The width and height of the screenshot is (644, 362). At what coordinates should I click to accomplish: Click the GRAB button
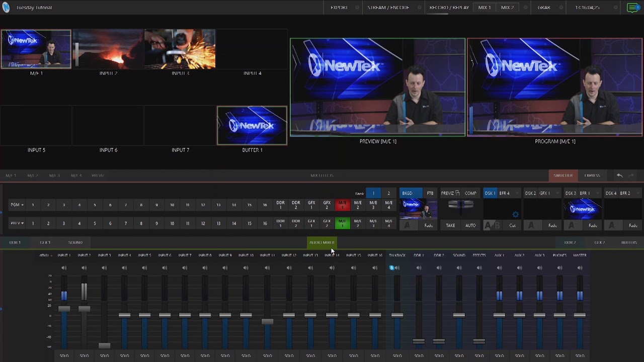click(544, 8)
